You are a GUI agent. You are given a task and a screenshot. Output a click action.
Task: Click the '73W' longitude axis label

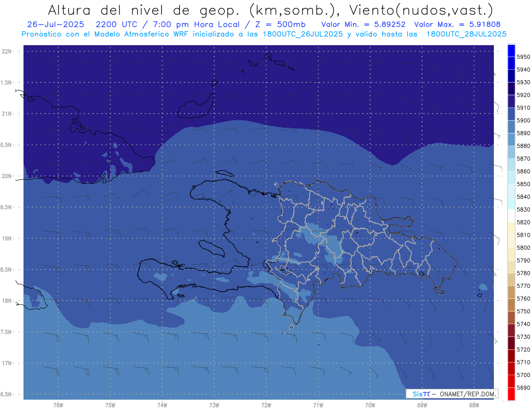(x=214, y=405)
